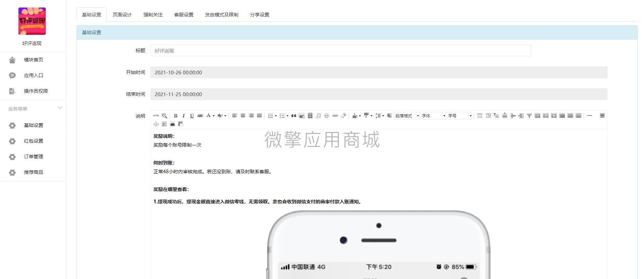Viewport: 644px width, 279px height.
Task: Switch to the 基础设置 tab
Action: pos(92,15)
